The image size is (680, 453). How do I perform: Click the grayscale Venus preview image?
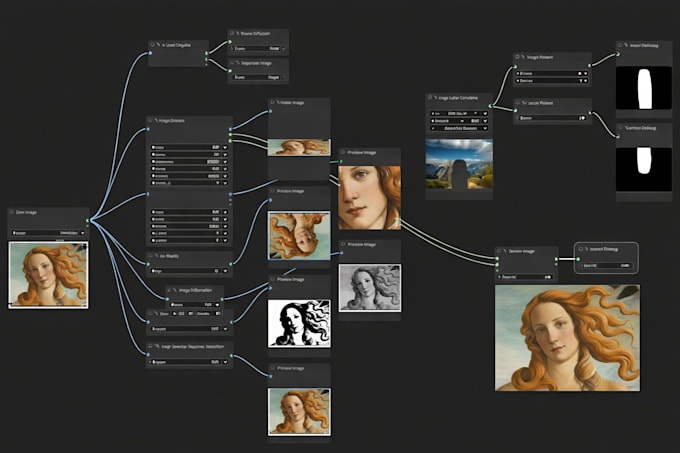369,288
